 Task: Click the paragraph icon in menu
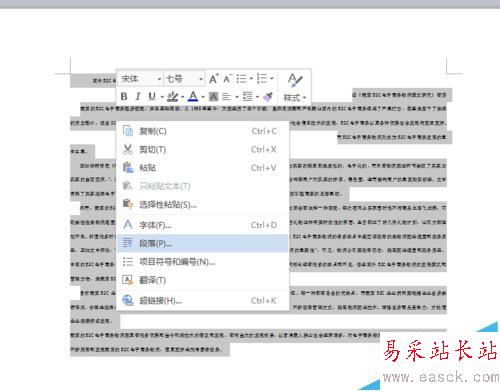[x=128, y=243]
